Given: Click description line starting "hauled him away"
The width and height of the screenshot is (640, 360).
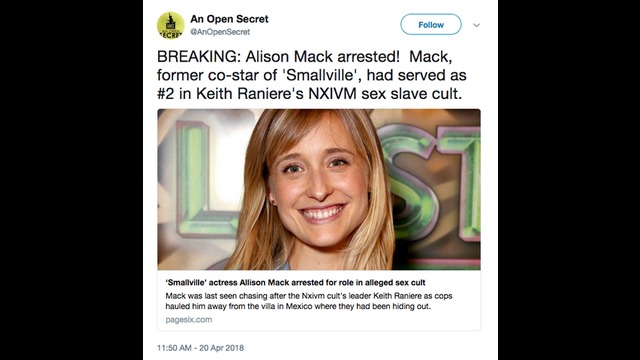Looking at the screenshot, I should coord(298,306).
